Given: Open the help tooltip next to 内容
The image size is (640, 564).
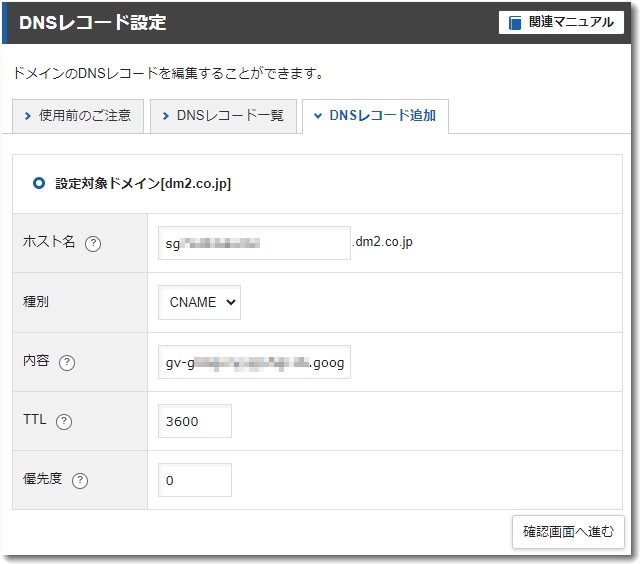Looking at the screenshot, I should coord(67,363).
